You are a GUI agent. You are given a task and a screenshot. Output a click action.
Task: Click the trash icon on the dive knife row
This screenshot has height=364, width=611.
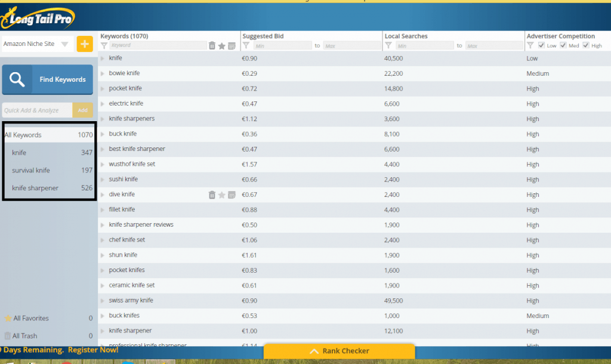212,194
